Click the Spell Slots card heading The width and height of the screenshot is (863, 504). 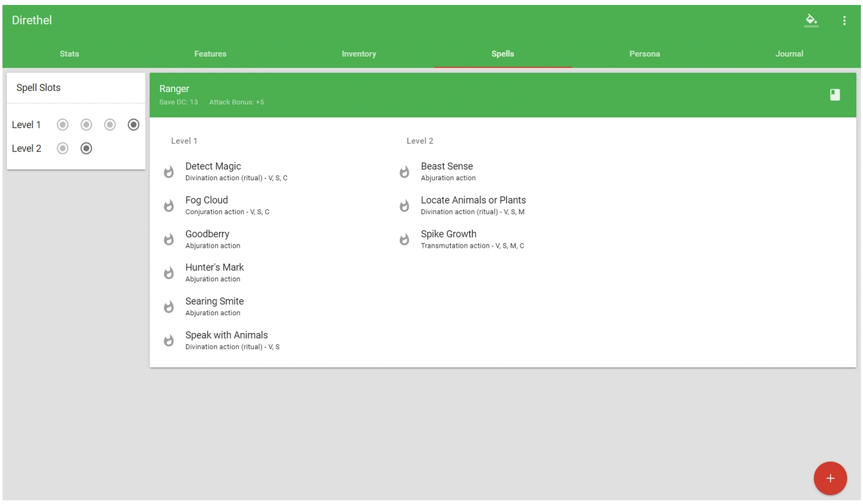pyautogui.click(x=38, y=88)
